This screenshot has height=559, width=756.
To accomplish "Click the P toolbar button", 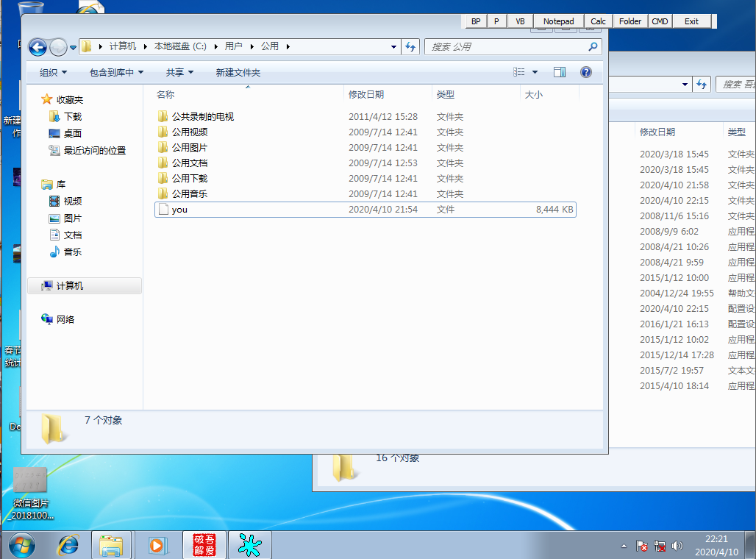I will tap(496, 21).
